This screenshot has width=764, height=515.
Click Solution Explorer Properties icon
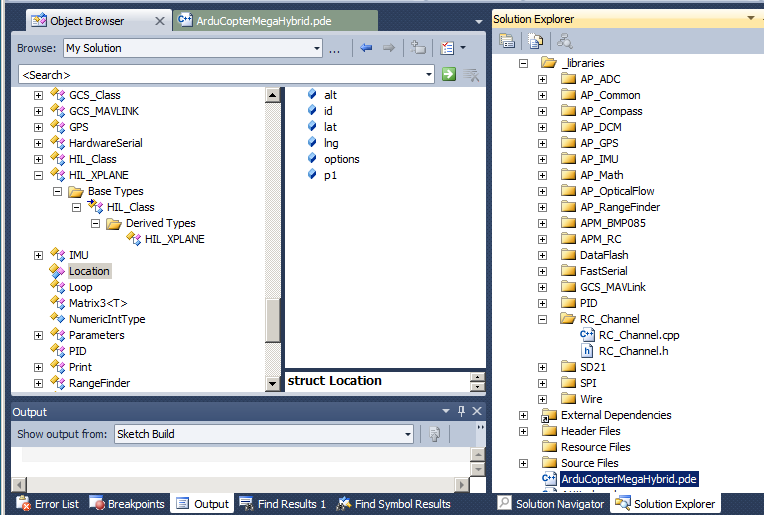(507, 41)
